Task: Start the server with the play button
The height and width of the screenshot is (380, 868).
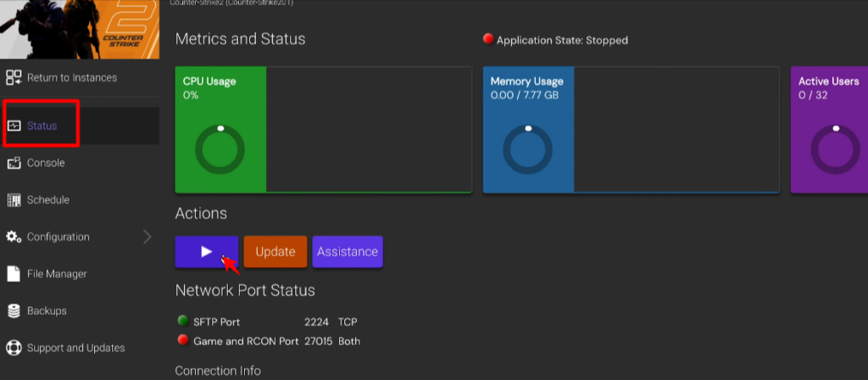Action: tap(207, 252)
